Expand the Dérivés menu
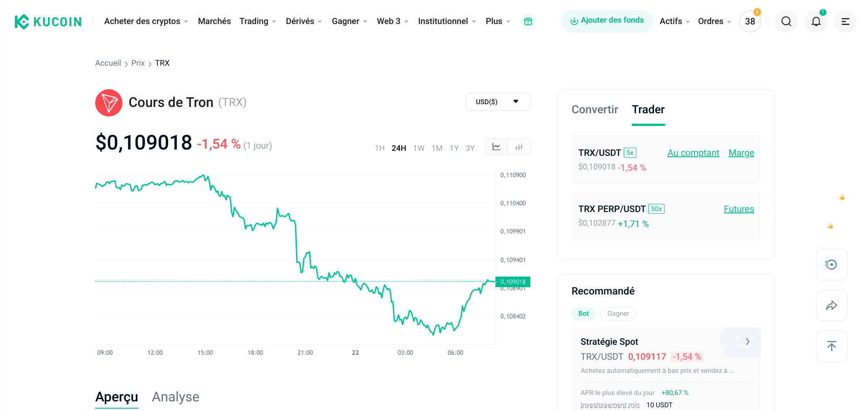Image resolution: width=868 pixels, height=410 pixels. point(304,21)
